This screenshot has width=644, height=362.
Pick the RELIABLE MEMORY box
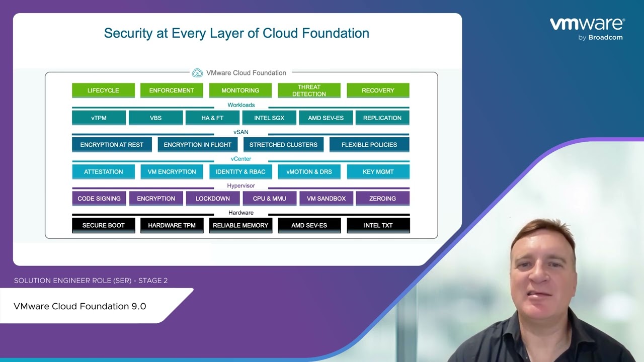click(240, 225)
